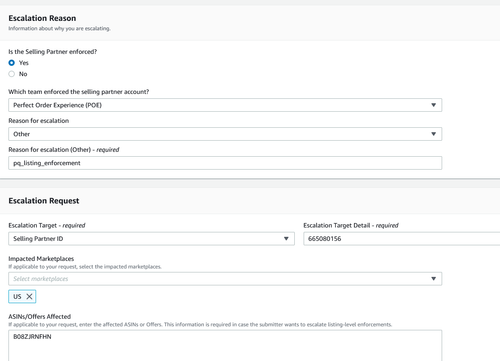
Task: Click the 'Other' reason selection box
Action: [225, 134]
